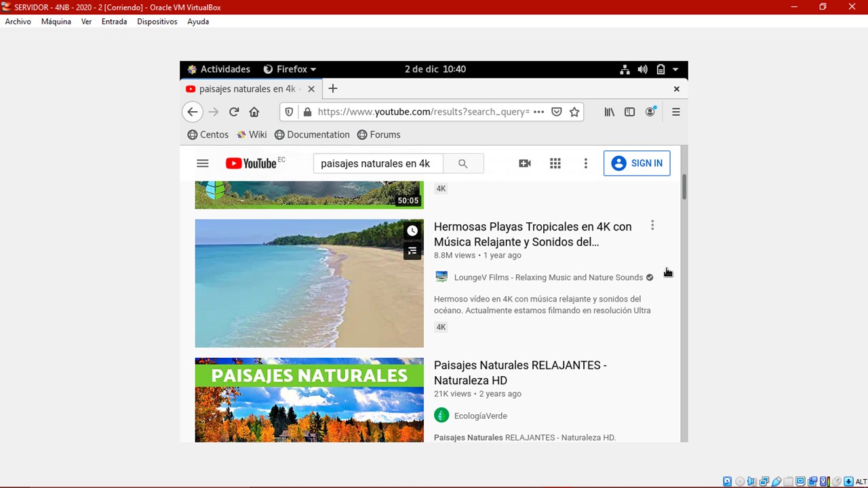Open Wiki bookmark
Image resolution: width=868 pixels, height=488 pixels.
coord(252,135)
